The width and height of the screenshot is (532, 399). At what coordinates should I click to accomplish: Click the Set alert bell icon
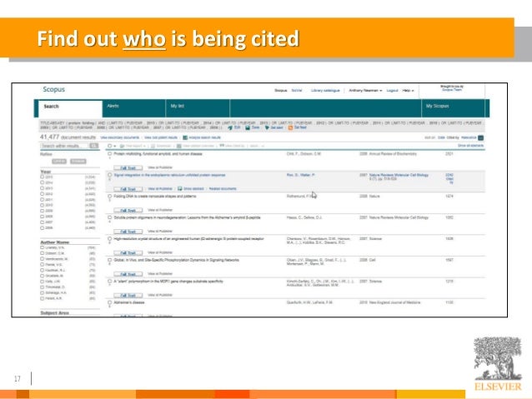tap(267, 127)
